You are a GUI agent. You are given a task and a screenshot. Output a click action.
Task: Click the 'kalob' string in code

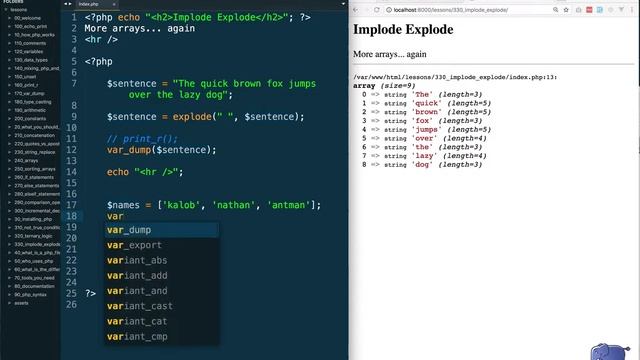(x=182, y=205)
